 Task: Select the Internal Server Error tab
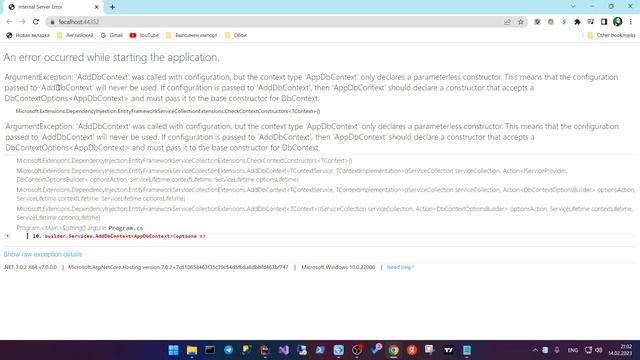click(x=54, y=7)
